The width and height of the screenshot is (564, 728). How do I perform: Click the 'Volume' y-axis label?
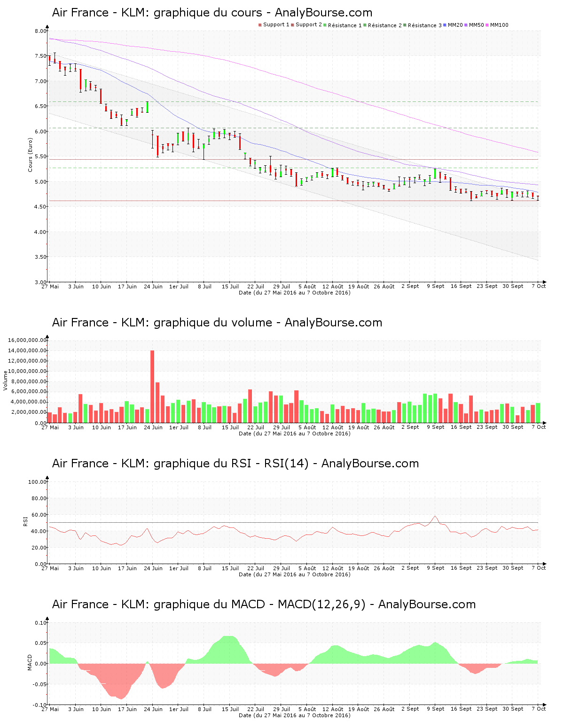click(x=6, y=380)
